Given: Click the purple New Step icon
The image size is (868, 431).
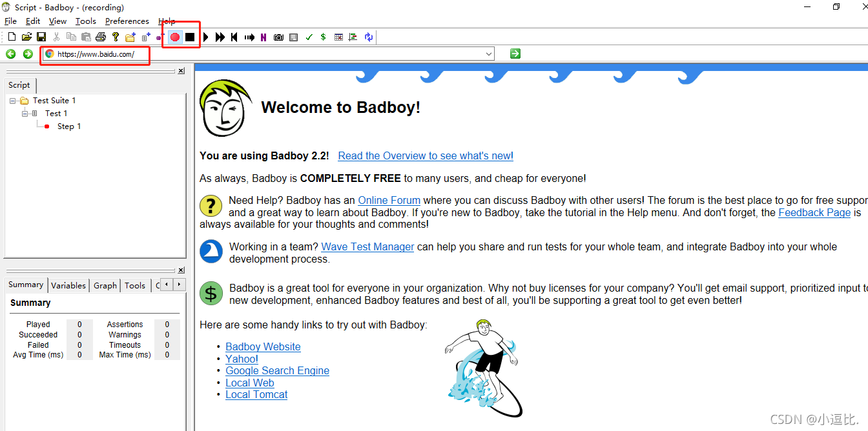Looking at the screenshot, I should [x=160, y=37].
